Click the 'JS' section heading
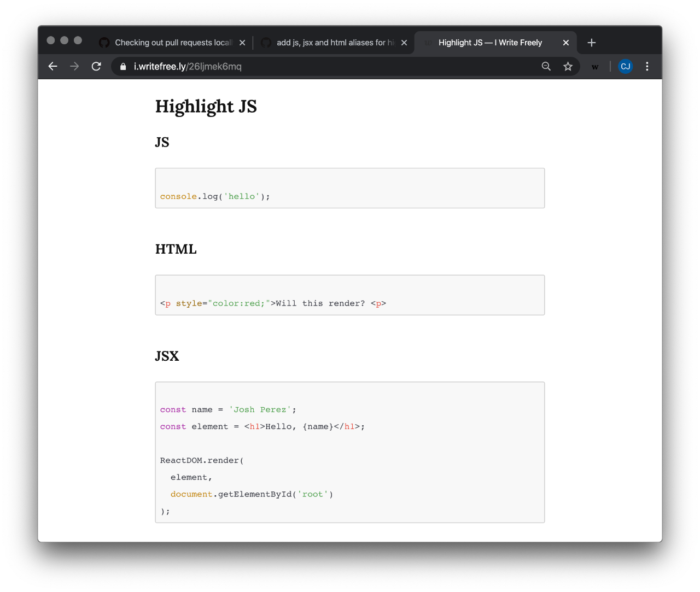The width and height of the screenshot is (700, 592). tap(162, 142)
